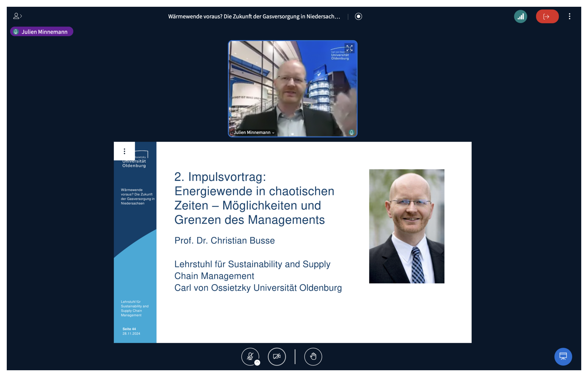The width and height of the screenshot is (588, 377).
Task: Click the speaker portrait on the slide
Action: point(407,226)
